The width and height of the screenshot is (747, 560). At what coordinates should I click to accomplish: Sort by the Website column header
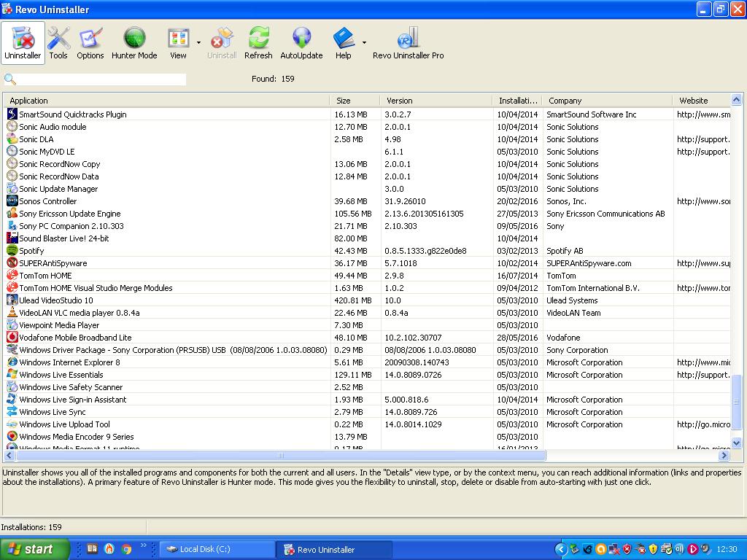(701, 101)
